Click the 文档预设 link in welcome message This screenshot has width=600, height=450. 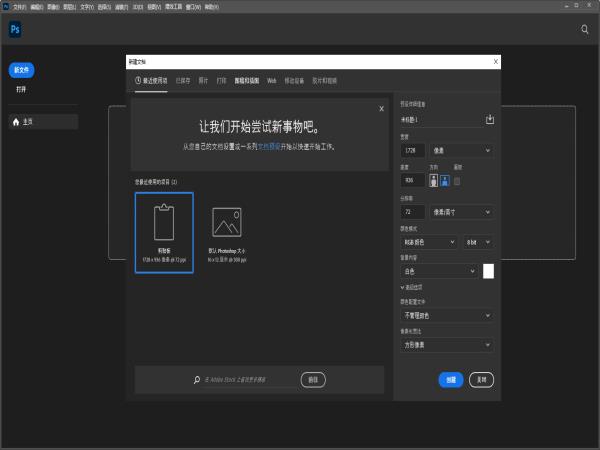[269, 147]
